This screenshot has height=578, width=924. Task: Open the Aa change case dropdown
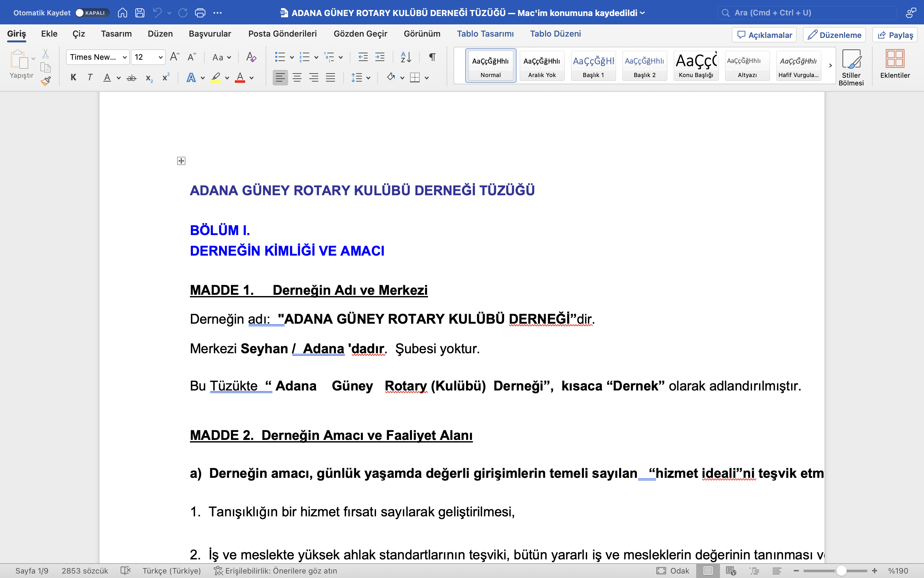(221, 57)
